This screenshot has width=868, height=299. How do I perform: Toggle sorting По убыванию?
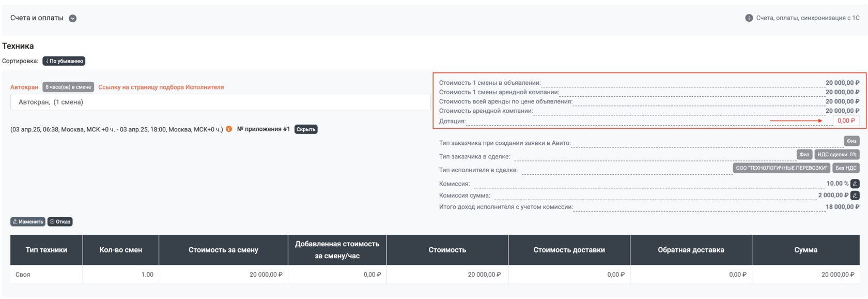(x=64, y=61)
